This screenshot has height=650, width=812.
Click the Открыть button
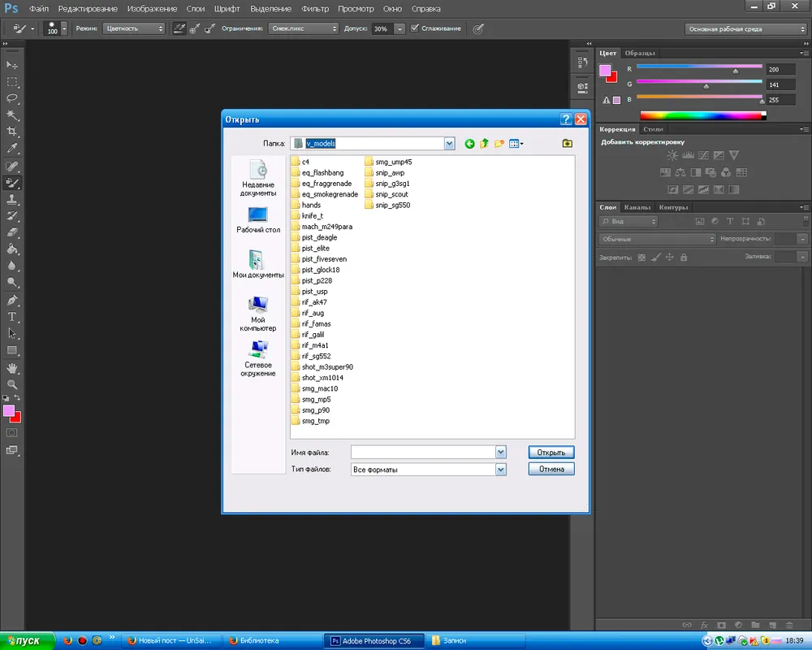pos(551,453)
